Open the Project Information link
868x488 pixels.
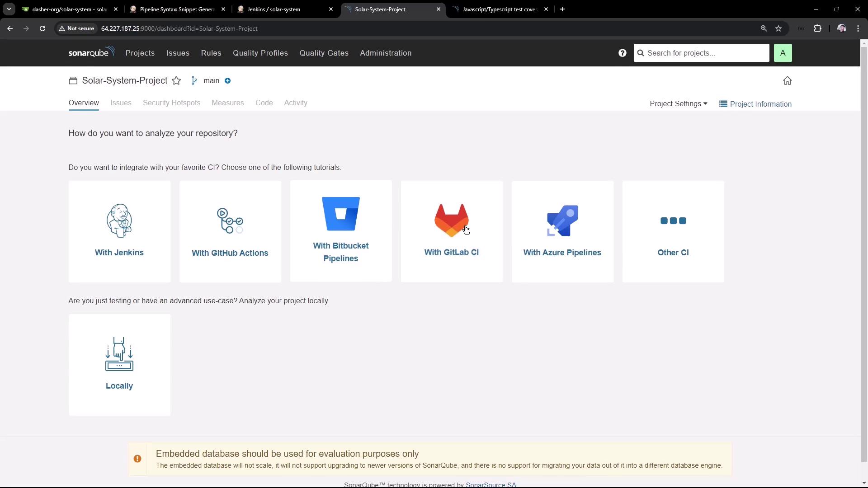click(x=755, y=104)
